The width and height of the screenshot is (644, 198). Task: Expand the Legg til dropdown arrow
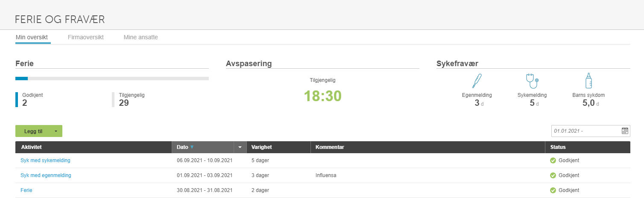pyautogui.click(x=56, y=131)
